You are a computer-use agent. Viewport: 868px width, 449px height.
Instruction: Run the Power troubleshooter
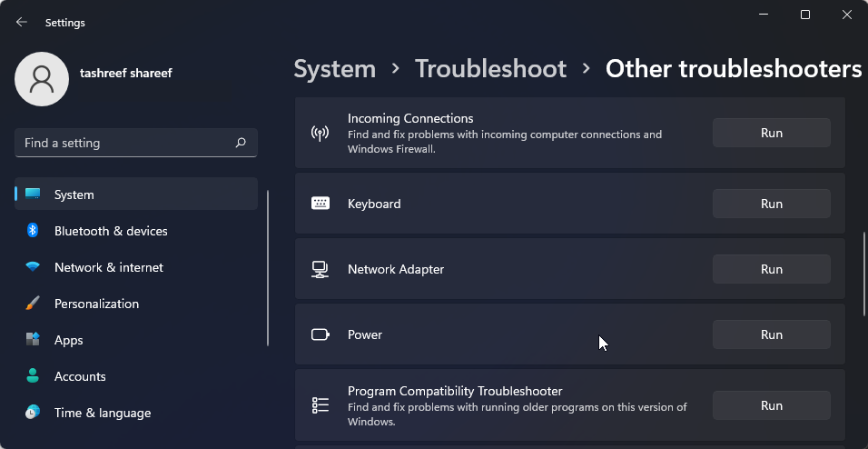click(x=771, y=334)
